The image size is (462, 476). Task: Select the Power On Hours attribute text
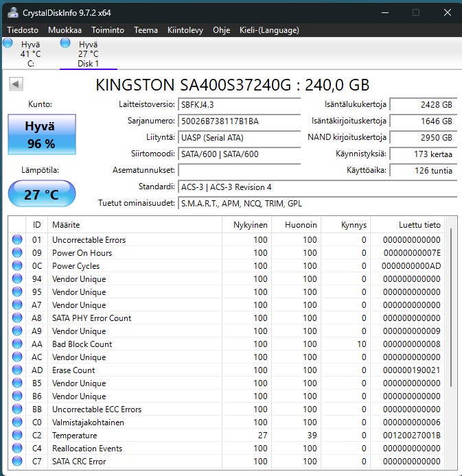coord(82,253)
